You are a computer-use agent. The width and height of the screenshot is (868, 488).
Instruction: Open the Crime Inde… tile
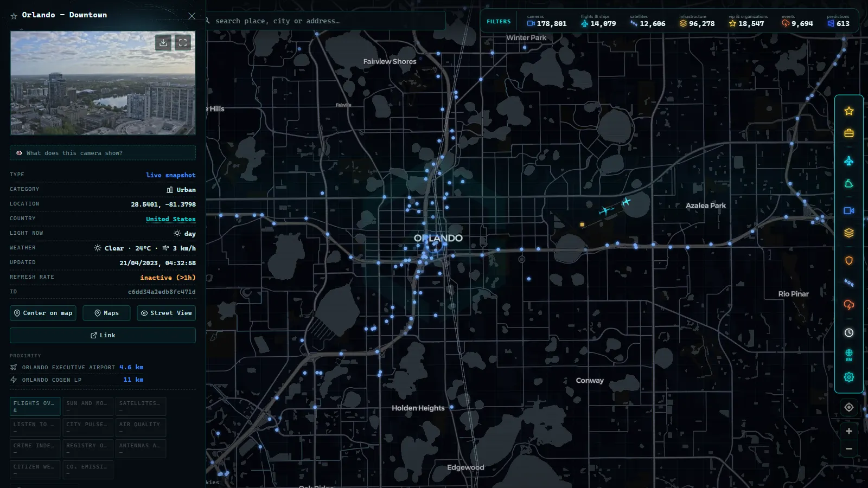pos(35,448)
